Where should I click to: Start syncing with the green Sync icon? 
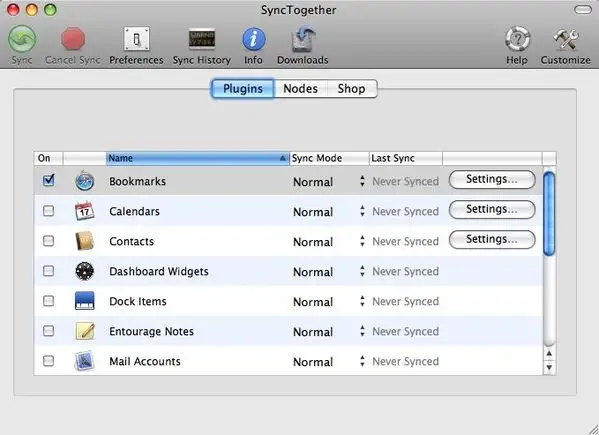[x=22, y=39]
